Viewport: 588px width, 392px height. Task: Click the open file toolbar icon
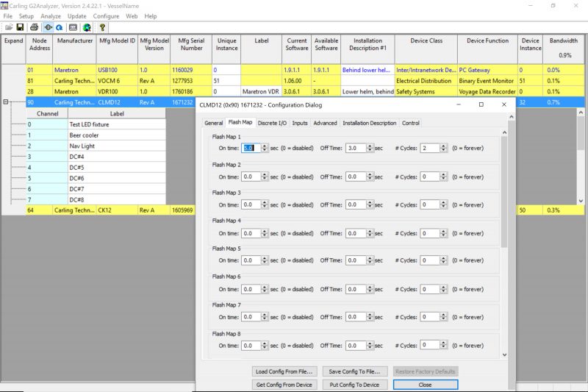coord(9,27)
